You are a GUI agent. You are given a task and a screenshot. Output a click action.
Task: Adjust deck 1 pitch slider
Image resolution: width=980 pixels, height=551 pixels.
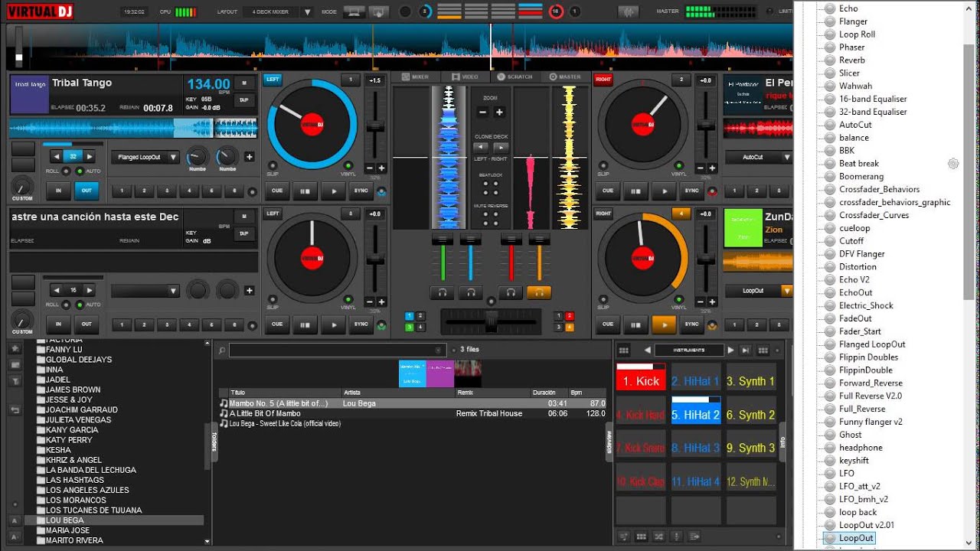[375, 128]
